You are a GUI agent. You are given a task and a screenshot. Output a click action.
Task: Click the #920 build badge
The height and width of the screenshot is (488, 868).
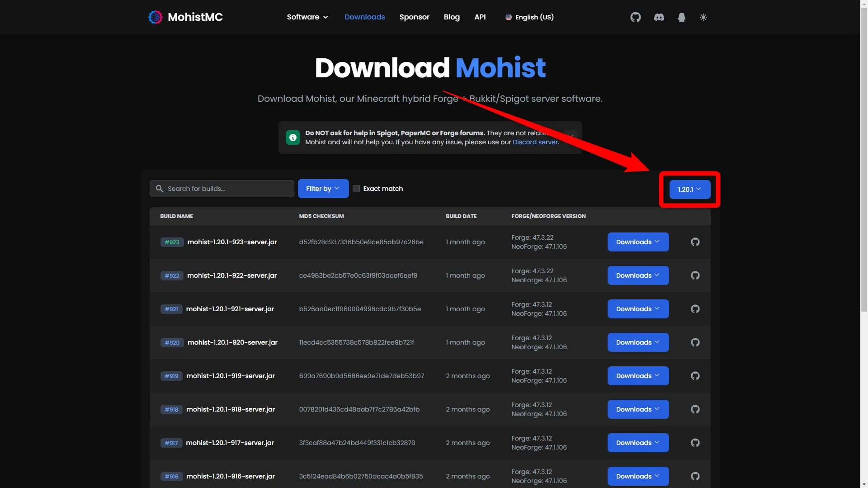[172, 342]
